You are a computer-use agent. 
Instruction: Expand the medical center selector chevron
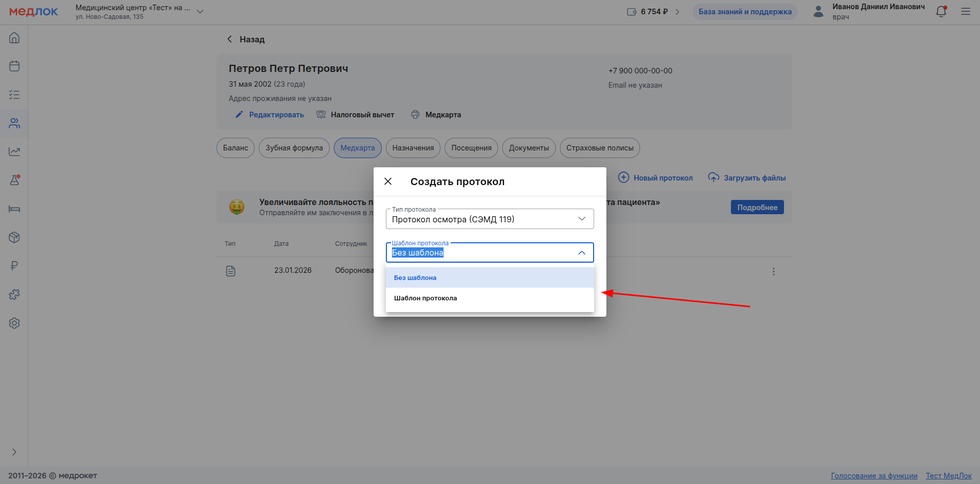click(x=200, y=12)
